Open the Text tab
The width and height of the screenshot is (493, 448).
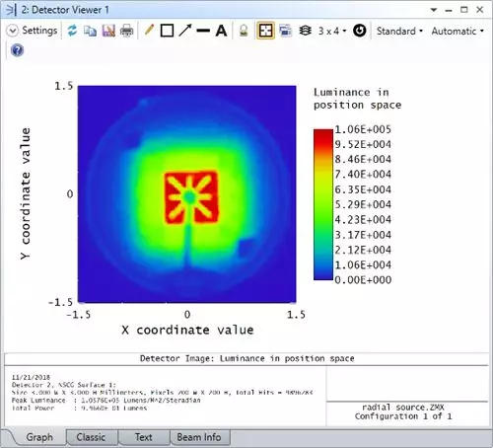coord(144,437)
